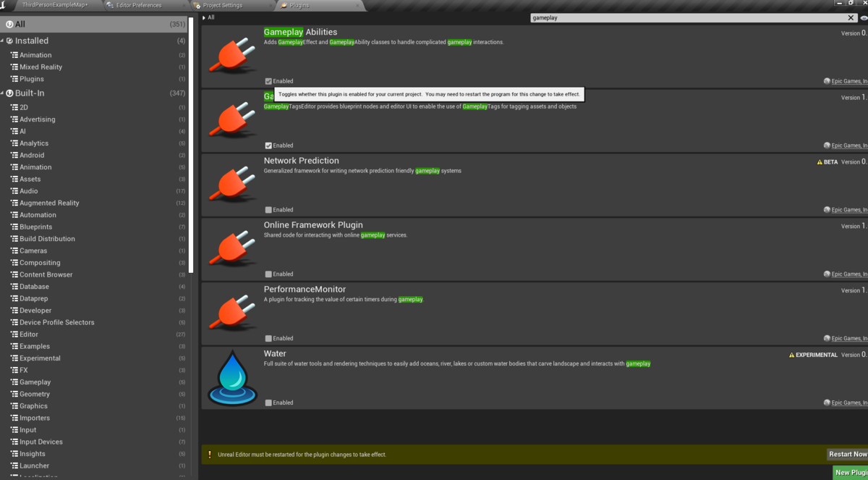Click the EXPERIMENTAL warning icon on Water

pyautogui.click(x=792, y=355)
